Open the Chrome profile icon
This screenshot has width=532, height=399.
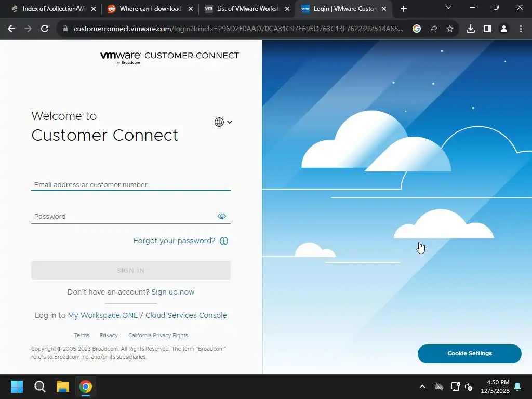coord(504,29)
